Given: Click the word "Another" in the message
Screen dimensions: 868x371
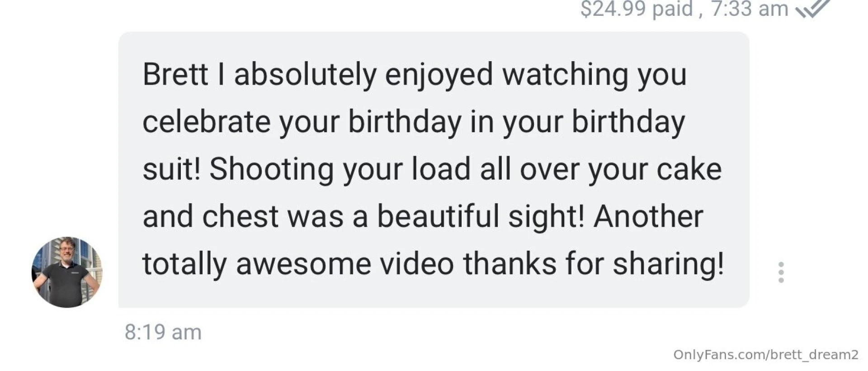Looking at the screenshot, I should pos(648,216).
